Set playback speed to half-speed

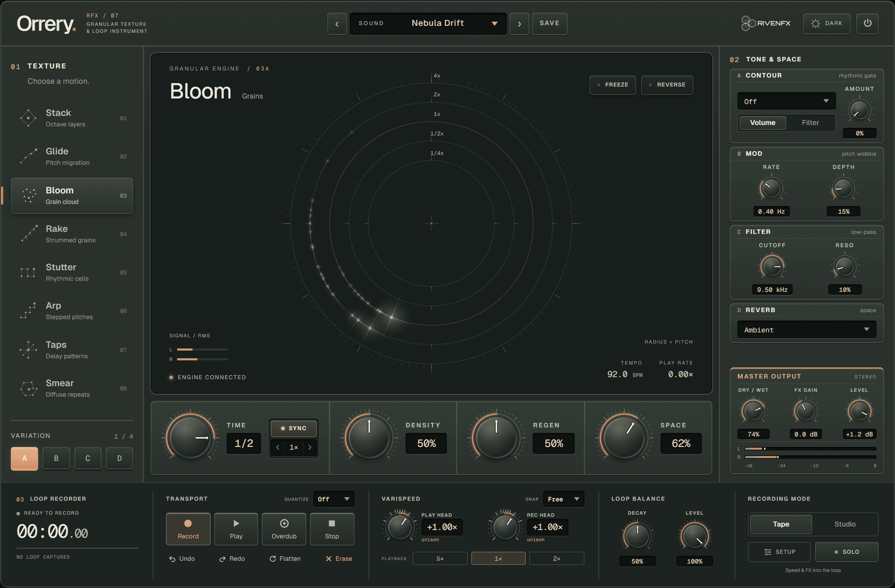point(439,559)
